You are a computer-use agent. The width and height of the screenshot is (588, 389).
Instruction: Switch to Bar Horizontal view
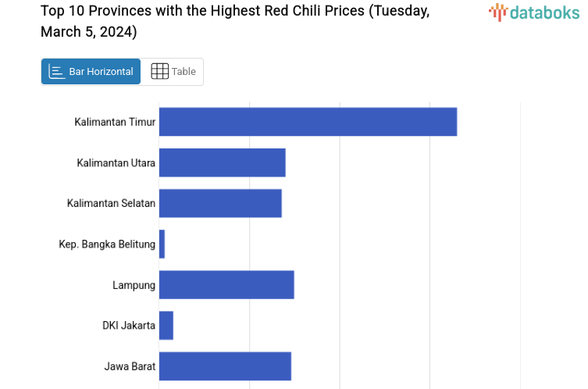pyautogui.click(x=91, y=72)
